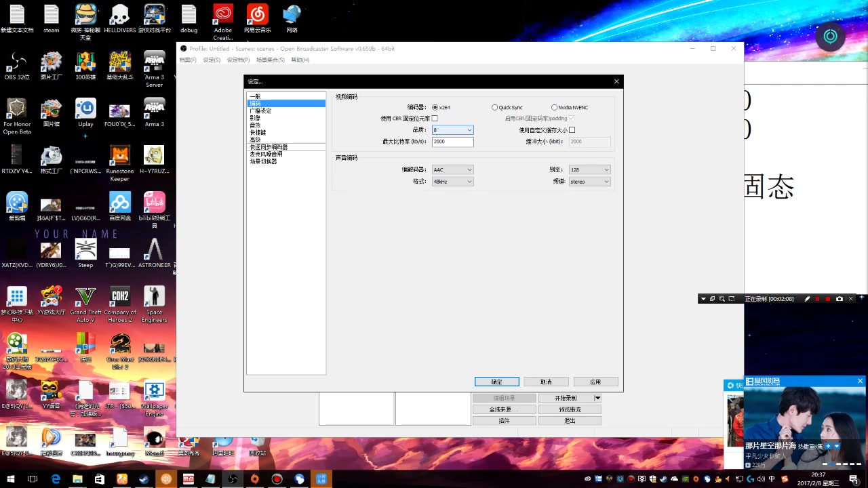Image resolution: width=868 pixels, height=488 pixels.
Task: Open the Uplay desktop icon
Action: [x=85, y=113]
